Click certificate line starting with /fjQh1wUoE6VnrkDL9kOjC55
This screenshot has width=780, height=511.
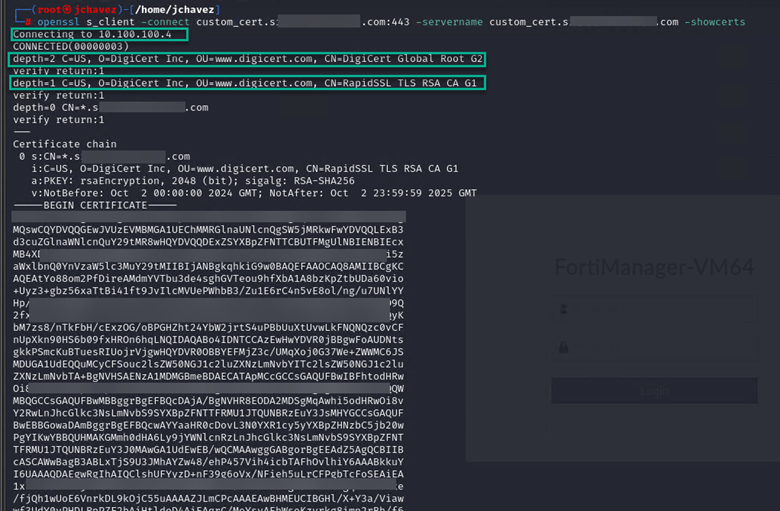[x=208, y=499]
